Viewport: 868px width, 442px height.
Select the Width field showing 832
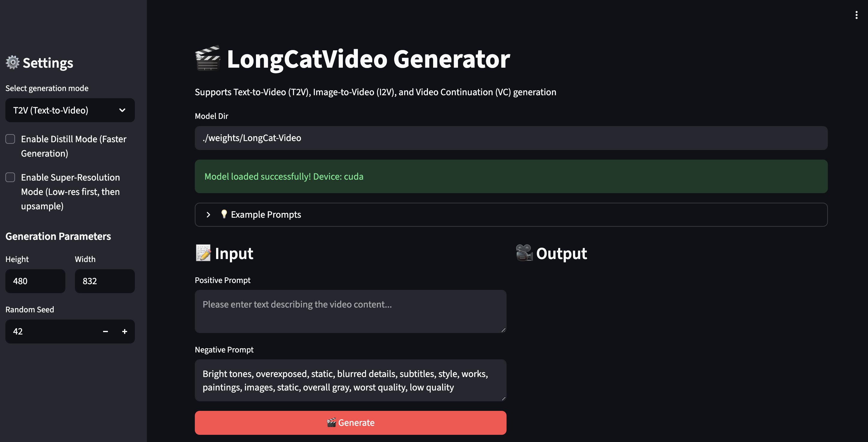(105, 281)
